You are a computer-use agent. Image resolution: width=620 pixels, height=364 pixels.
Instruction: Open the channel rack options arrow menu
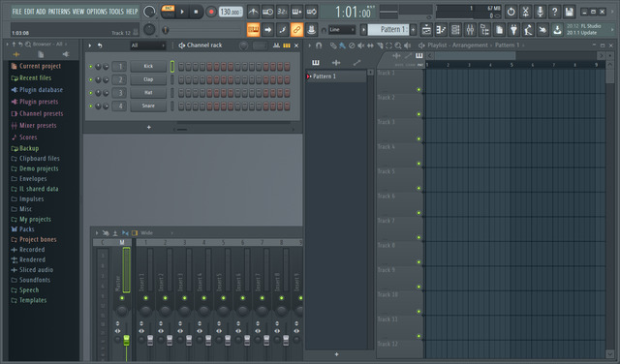pos(90,45)
